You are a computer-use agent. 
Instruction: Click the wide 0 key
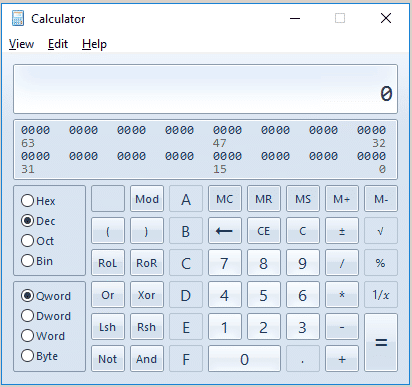pyautogui.click(x=244, y=359)
